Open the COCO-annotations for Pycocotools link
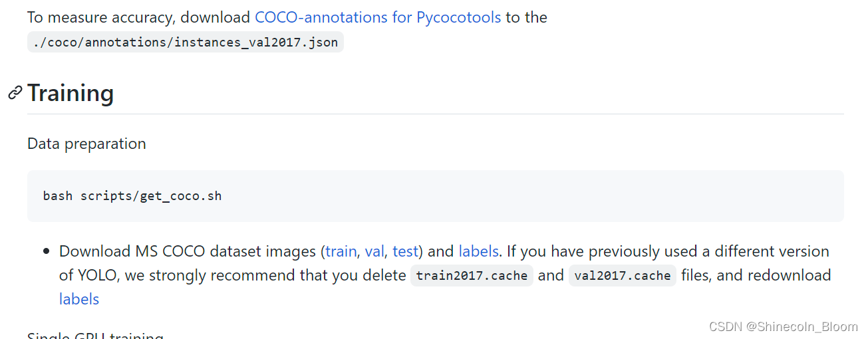This screenshot has height=339, width=868. pyautogui.click(x=377, y=17)
